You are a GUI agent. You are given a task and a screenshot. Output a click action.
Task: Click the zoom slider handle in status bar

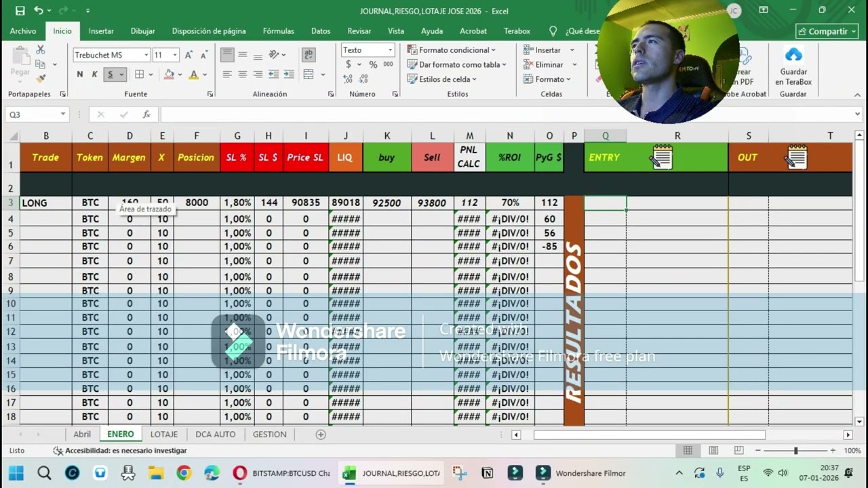pyautogui.click(x=795, y=451)
